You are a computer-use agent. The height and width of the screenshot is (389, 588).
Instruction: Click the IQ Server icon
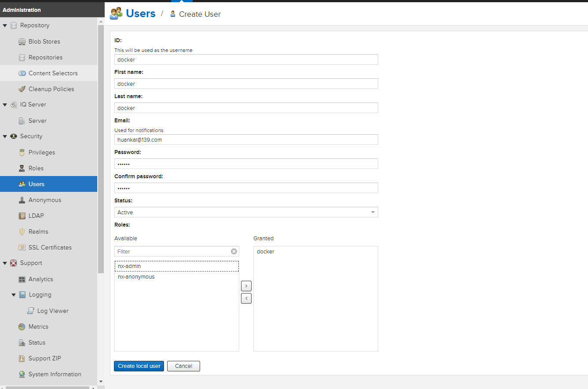pos(14,105)
